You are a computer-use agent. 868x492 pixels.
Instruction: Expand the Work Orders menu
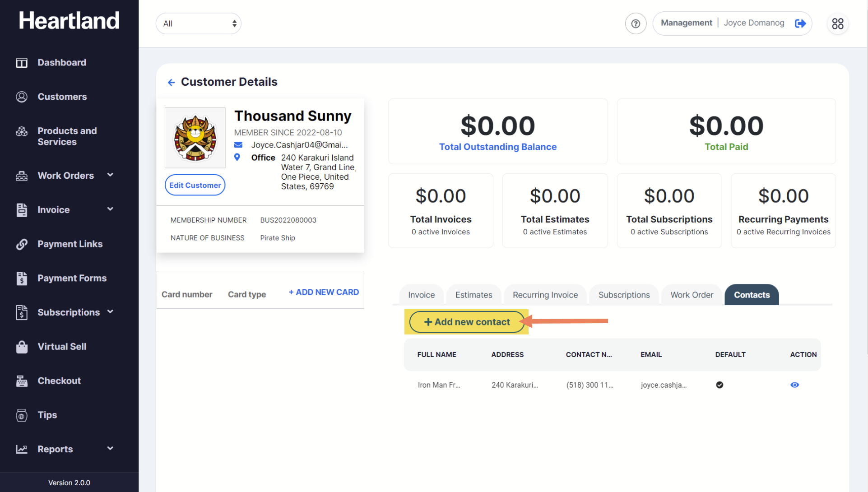(65, 176)
